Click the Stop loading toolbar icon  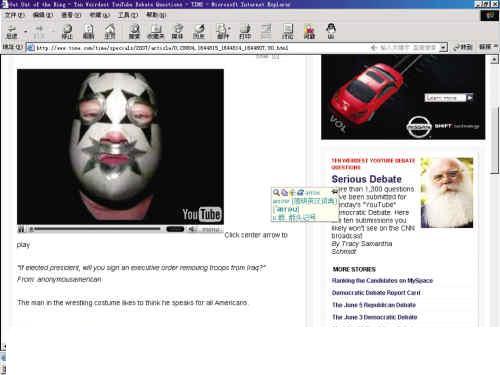[67, 31]
